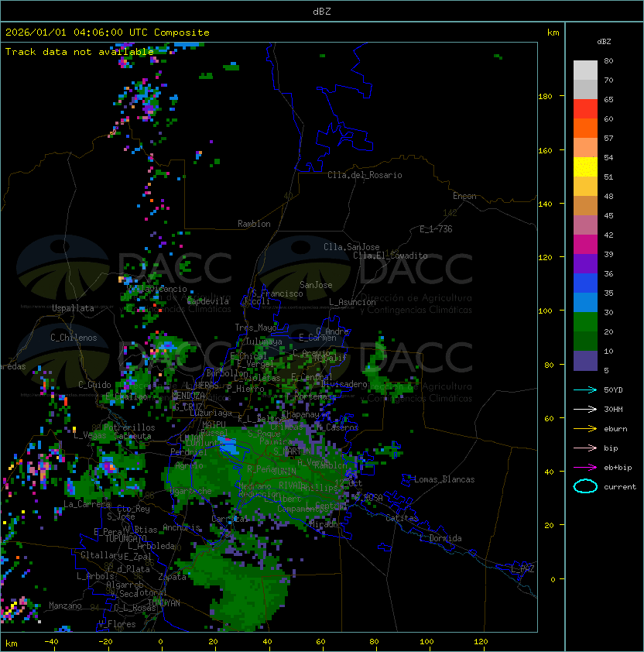The image size is (644, 652).
Task: Click the 'Mirador' map label
Action: pos(324,524)
